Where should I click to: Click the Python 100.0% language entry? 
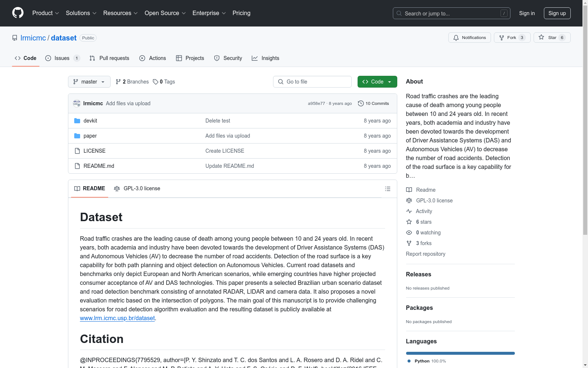[427, 361]
